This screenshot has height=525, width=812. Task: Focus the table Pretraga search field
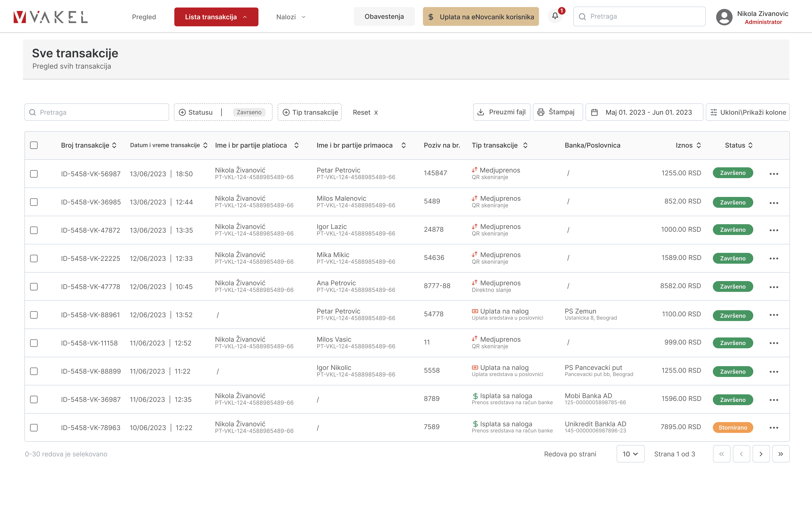click(97, 112)
